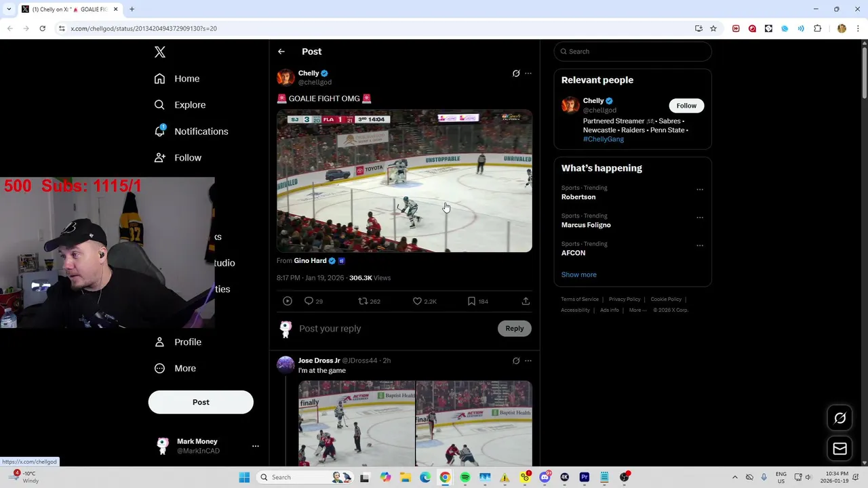Screen dimensions: 868x488
Task: Click share icon on Chelly's post
Action: click(526, 301)
